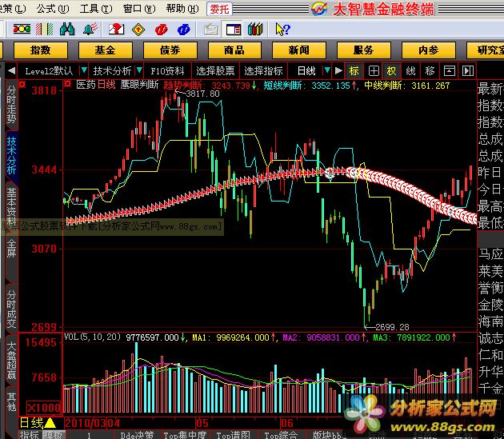Open the 公式(U) menu

tap(53, 9)
